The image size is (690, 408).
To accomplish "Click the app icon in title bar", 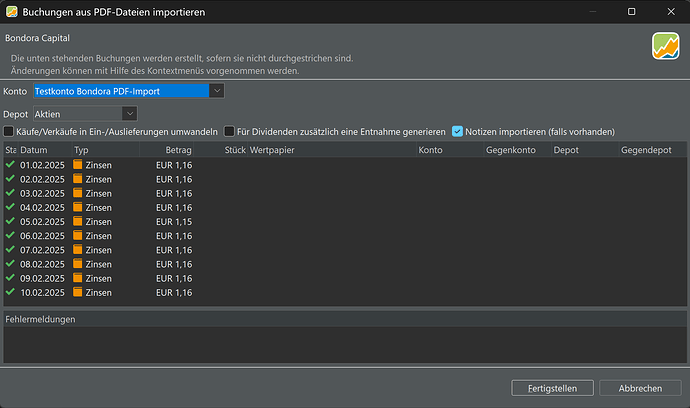I will click(x=11, y=12).
